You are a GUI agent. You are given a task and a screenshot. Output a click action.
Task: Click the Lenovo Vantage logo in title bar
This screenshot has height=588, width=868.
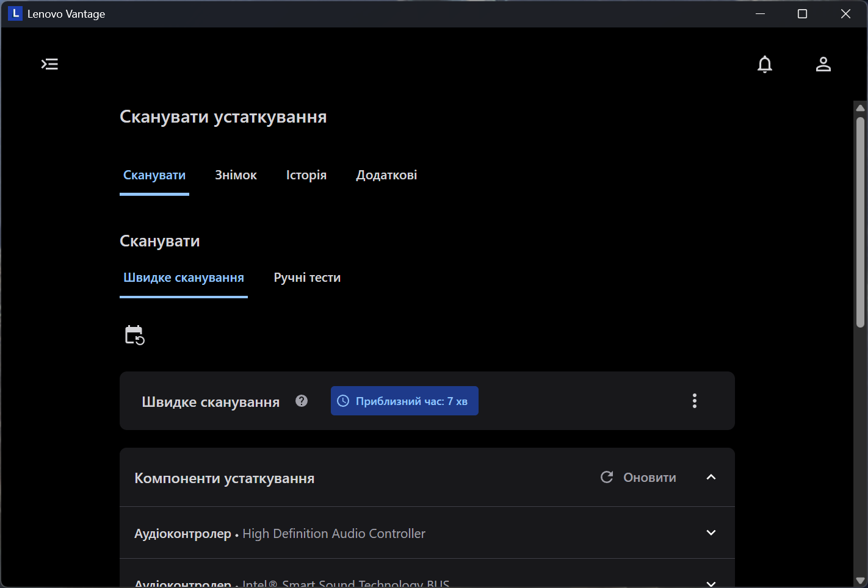15,13
